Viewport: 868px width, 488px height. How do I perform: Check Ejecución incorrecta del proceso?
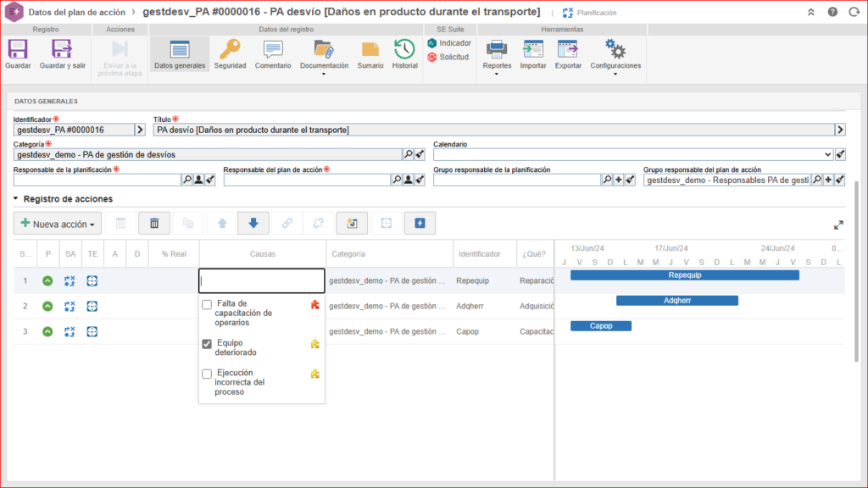(207, 374)
